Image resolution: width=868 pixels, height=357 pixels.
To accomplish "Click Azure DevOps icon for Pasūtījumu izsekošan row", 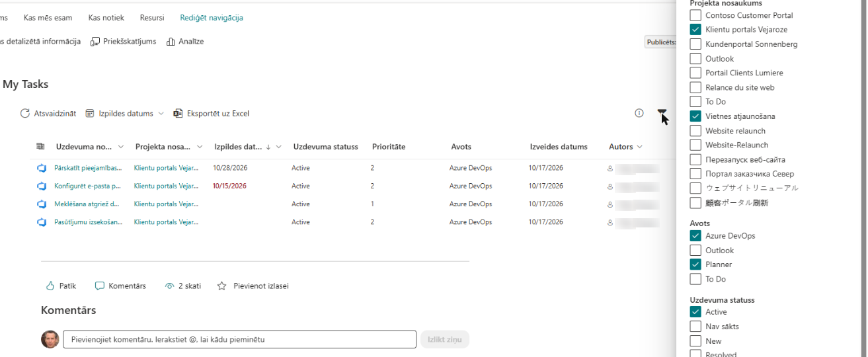I will point(42,222).
